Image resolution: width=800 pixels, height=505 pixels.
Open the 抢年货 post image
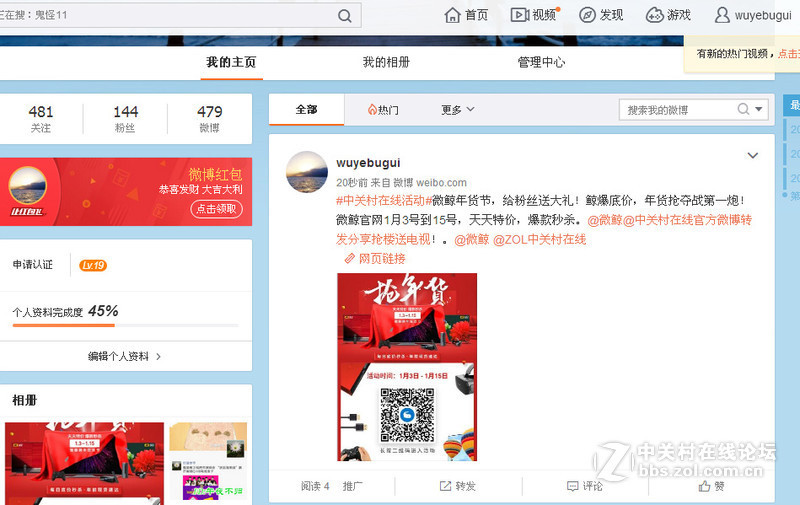pyautogui.click(x=407, y=367)
